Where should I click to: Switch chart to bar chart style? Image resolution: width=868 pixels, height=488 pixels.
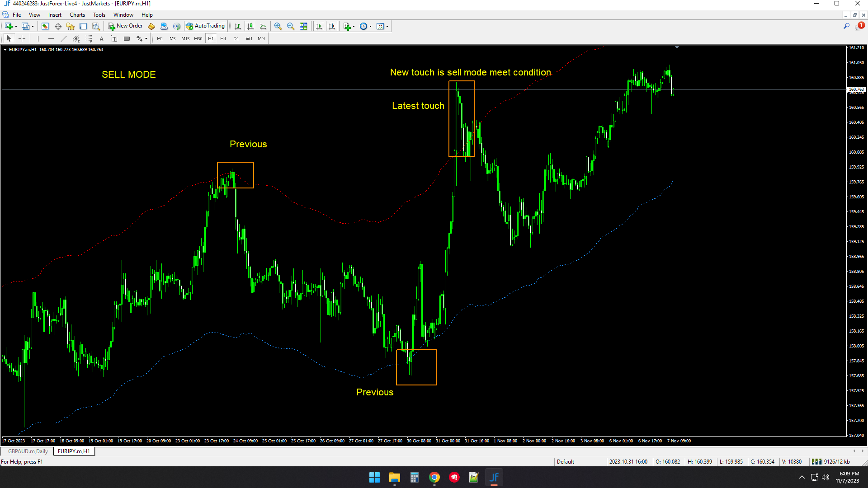point(238,26)
